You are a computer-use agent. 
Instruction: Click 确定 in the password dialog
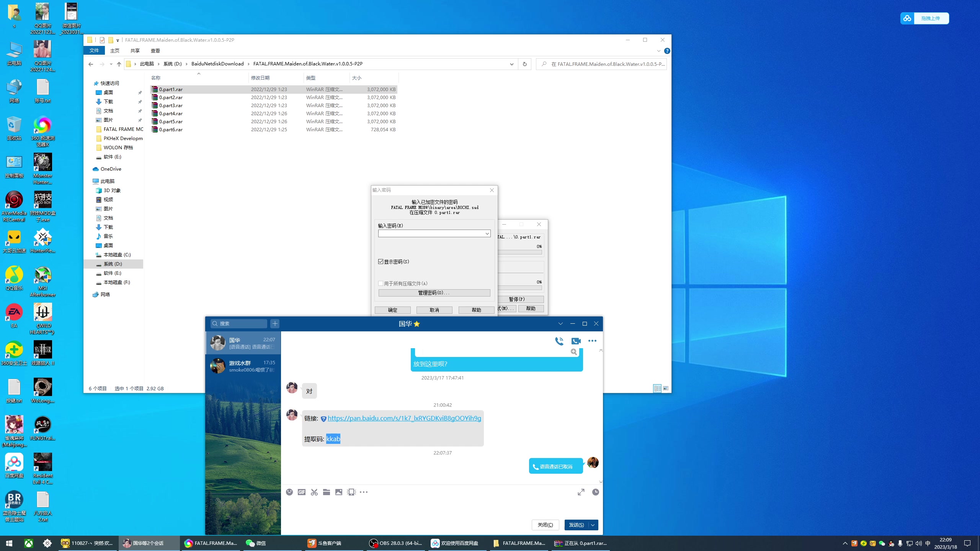pyautogui.click(x=393, y=310)
